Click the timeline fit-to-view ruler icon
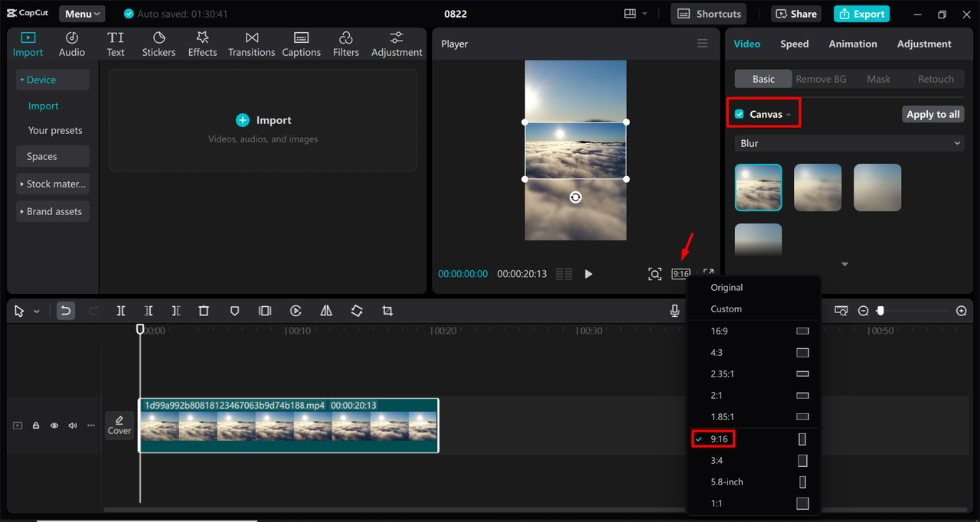This screenshot has height=522, width=980. coord(841,311)
